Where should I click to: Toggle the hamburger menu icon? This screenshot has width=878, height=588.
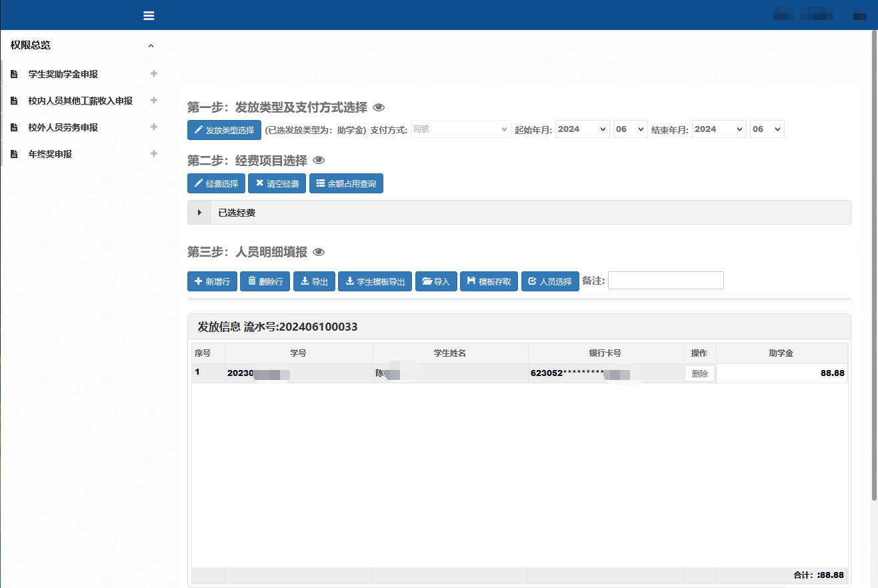149,15
